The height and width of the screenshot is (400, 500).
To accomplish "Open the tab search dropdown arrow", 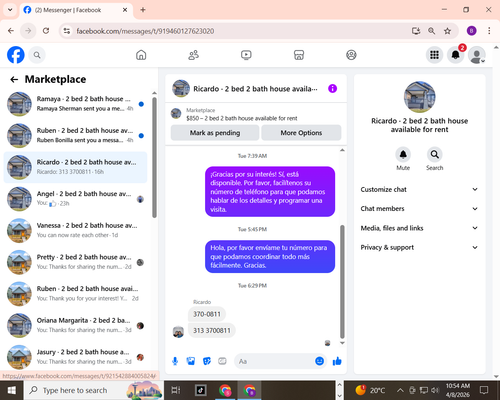I will 10,10.
